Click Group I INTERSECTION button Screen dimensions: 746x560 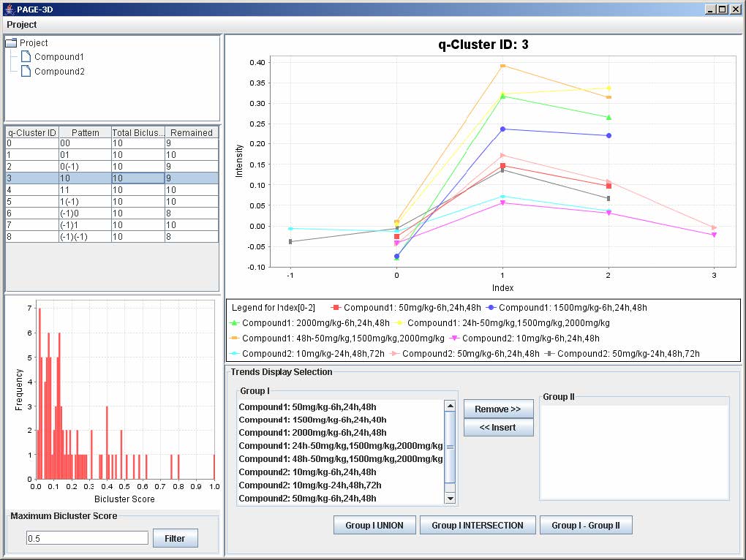coord(478,525)
